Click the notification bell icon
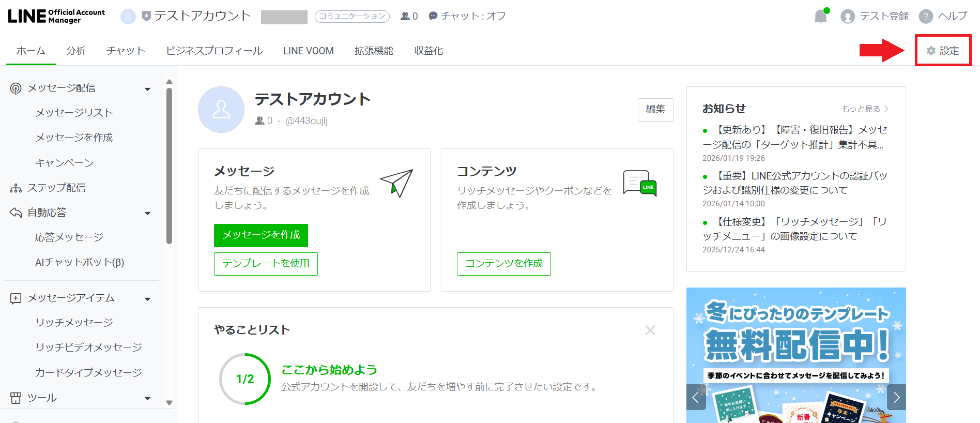Screen dimensions: 980x423 [x=820, y=17]
